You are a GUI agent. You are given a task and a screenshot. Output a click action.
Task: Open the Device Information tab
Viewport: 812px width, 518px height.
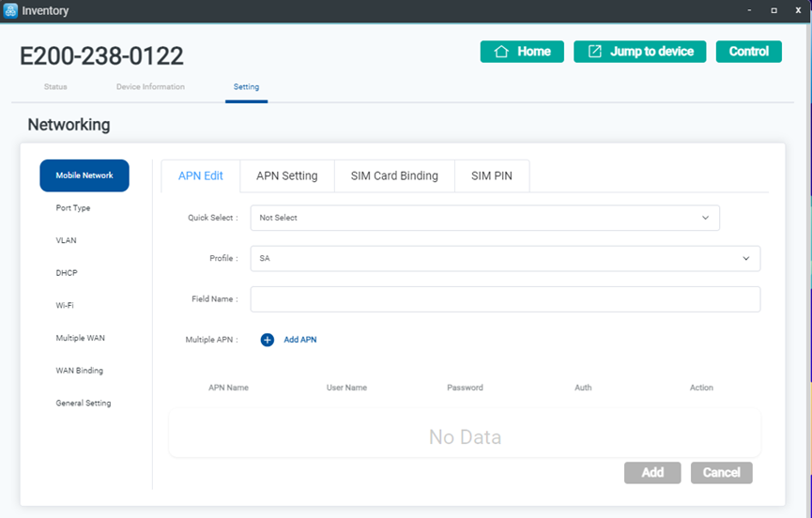pos(150,87)
